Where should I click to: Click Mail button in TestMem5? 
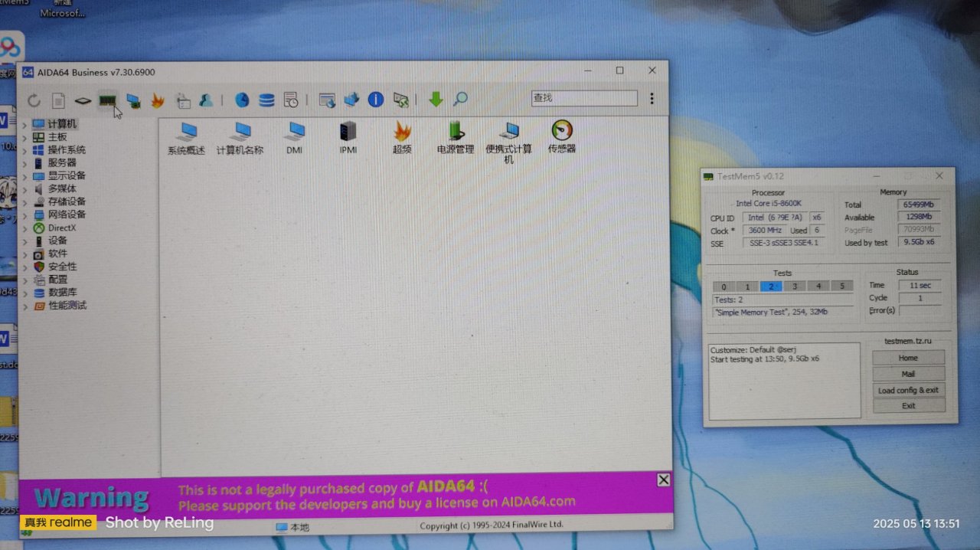908,374
